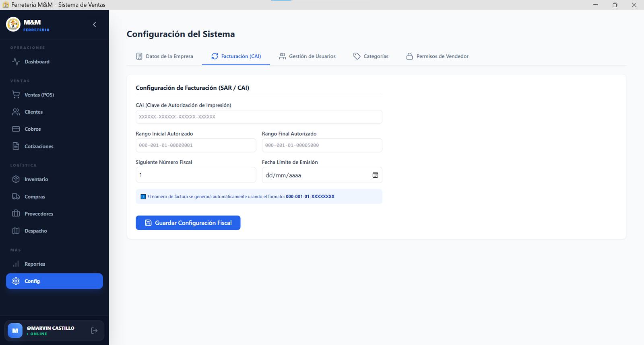This screenshot has width=644, height=345.
Task: Open the Dashboard pulse icon
Action: [x=16, y=62]
